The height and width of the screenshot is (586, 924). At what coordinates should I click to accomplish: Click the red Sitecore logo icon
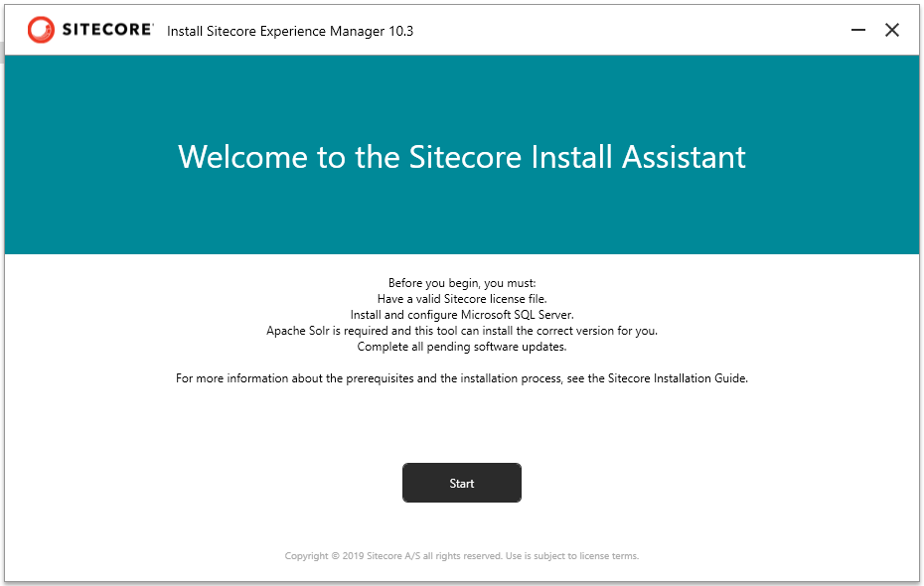click(42, 30)
